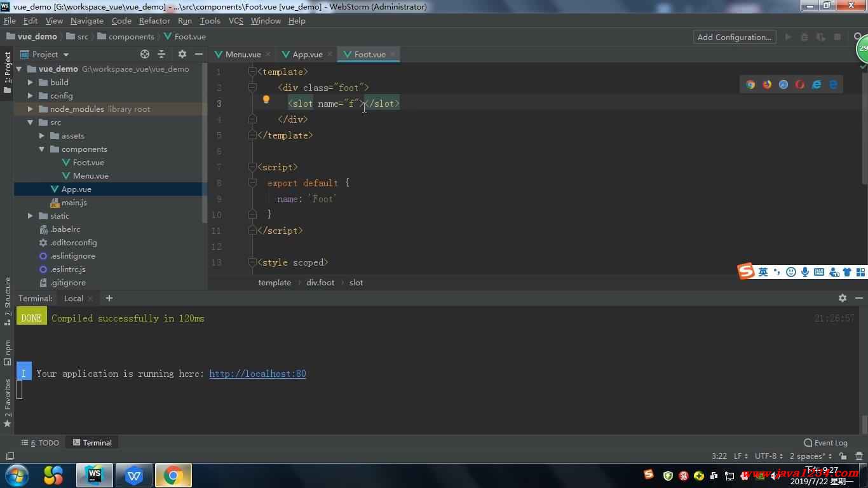
Task: Expand the static folder
Action: [30, 215]
